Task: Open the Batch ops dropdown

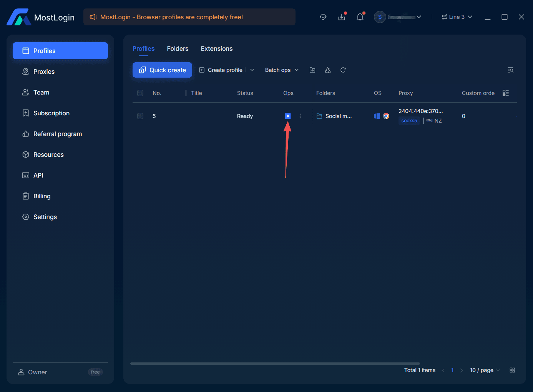Action: [282, 70]
